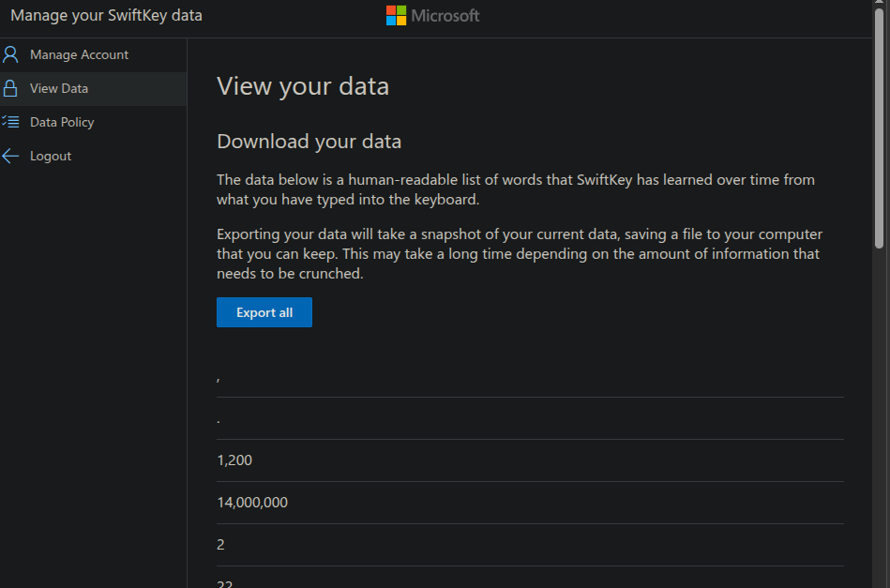Select View Data in the sidebar
890x588 pixels.
coord(59,88)
